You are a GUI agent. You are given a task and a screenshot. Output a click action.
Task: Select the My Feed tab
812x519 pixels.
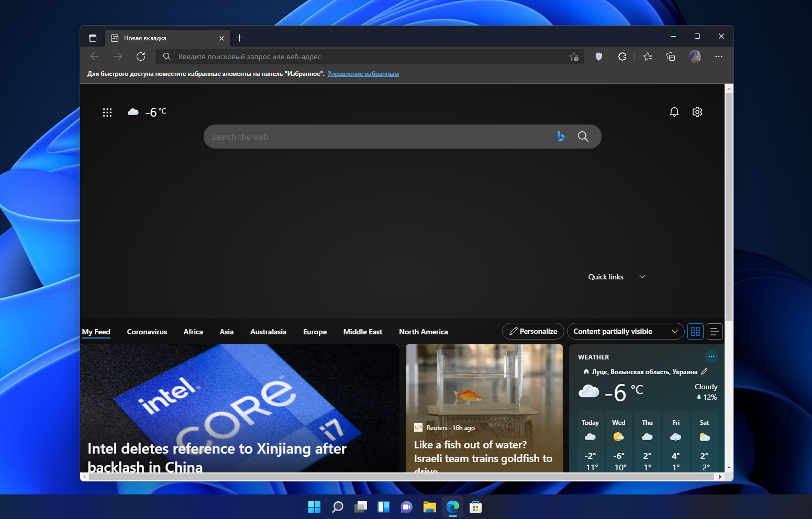tap(96, 332)
